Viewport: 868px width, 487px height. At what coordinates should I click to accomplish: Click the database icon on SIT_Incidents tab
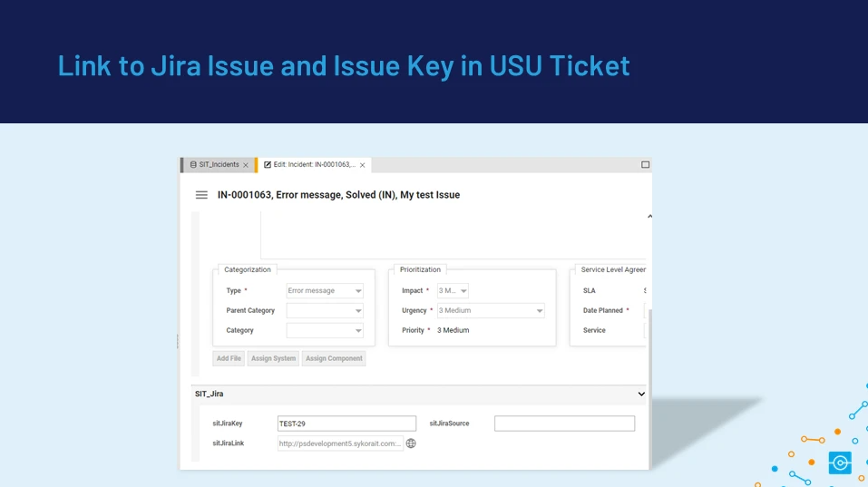point(192,165)
